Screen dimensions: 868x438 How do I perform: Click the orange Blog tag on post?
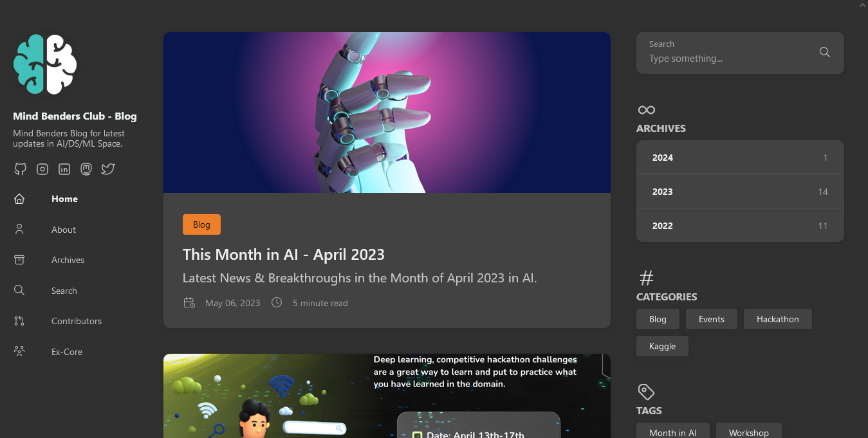[201, 224]
